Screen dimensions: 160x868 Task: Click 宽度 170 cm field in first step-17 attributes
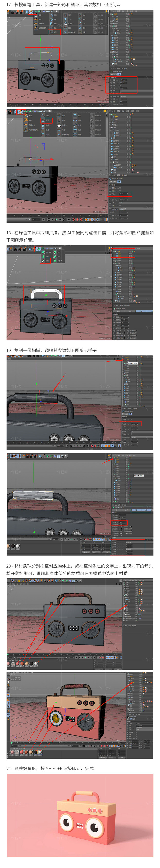tap(124, 80)
